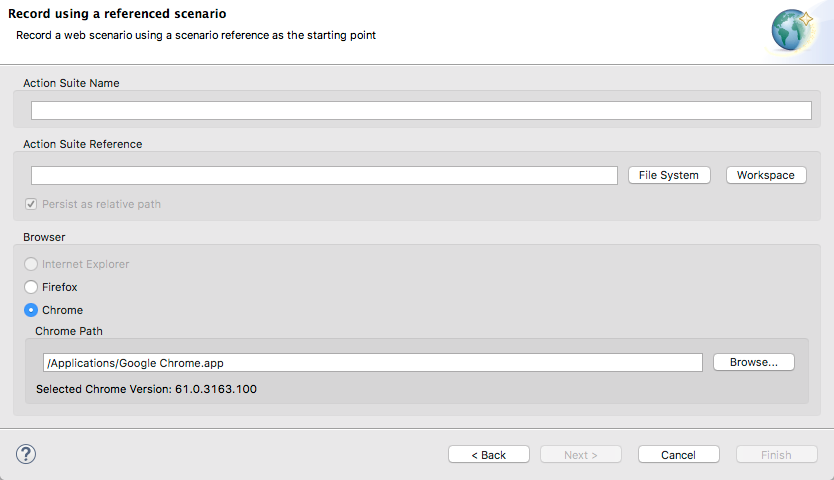
Task: Select the Chrome browser radio button
Action: pyautogui.click(x=31, y=310)
